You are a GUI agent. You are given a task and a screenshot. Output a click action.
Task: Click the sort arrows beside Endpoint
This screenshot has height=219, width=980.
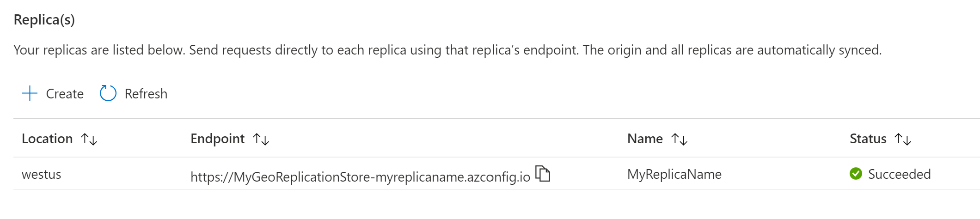[261, 139]
